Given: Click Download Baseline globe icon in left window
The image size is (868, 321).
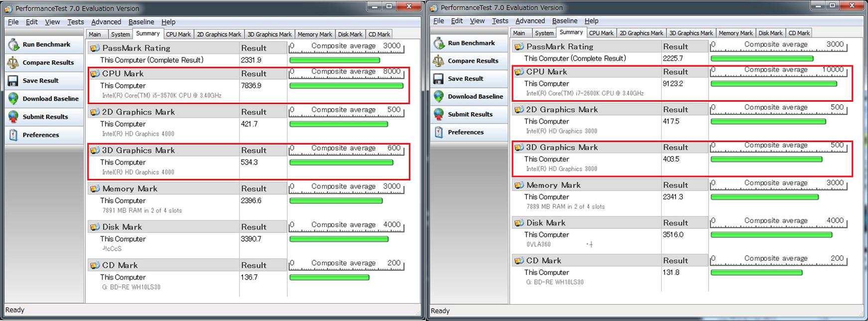Looking at the screenshot, I should (x=13, y=99).
